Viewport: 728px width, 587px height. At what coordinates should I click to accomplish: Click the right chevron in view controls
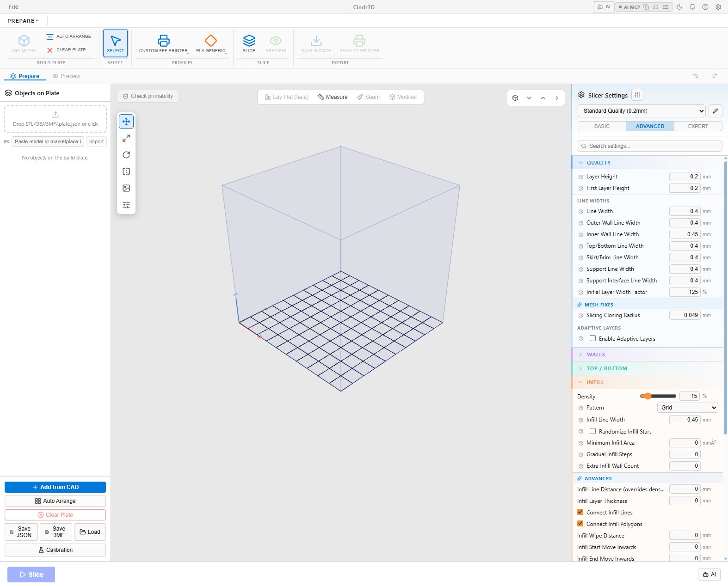point(557,98)
